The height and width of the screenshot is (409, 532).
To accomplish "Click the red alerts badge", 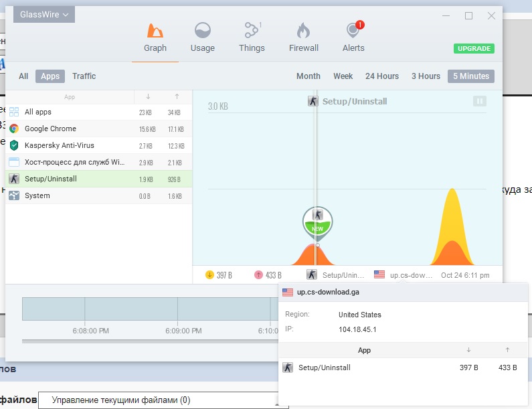I will click(359, 25).
